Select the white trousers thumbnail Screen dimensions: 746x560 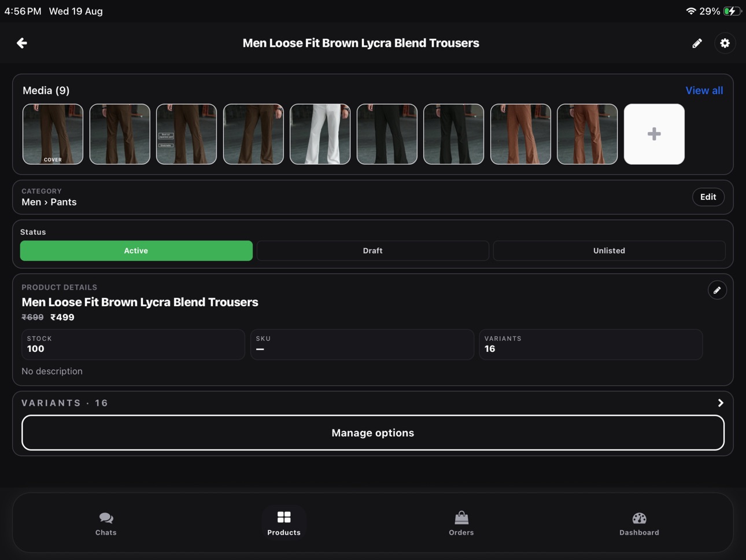pyautogui.click(x=320, y=134)
